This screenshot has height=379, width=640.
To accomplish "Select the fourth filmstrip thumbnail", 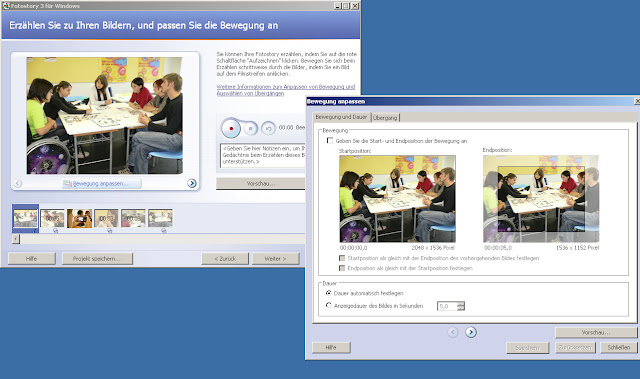I will (x=107, y=218).
